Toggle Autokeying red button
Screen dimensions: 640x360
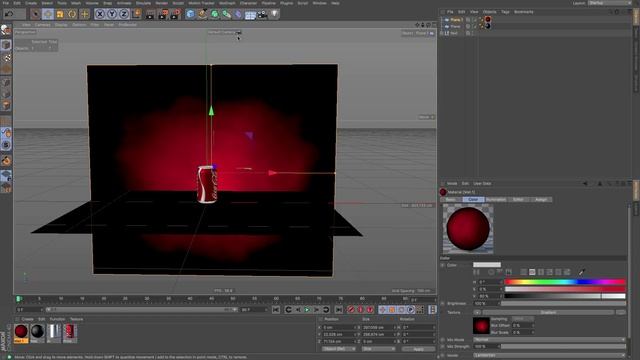tap(360, 310)
